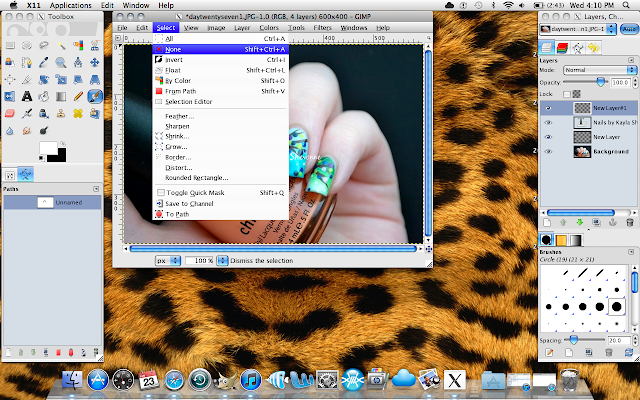Image resolution: width=640 pixels, height=400 pixels.
Task: Duplicate the selected layer
Action: pyautogui.click(x=596, y=222)
